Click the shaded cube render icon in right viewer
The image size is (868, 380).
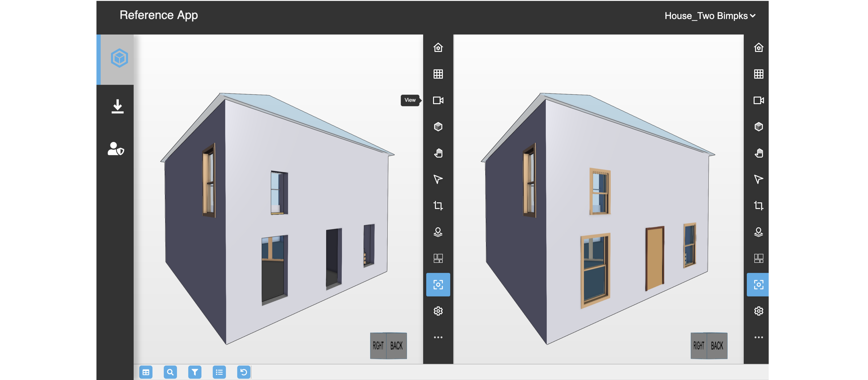758,127
